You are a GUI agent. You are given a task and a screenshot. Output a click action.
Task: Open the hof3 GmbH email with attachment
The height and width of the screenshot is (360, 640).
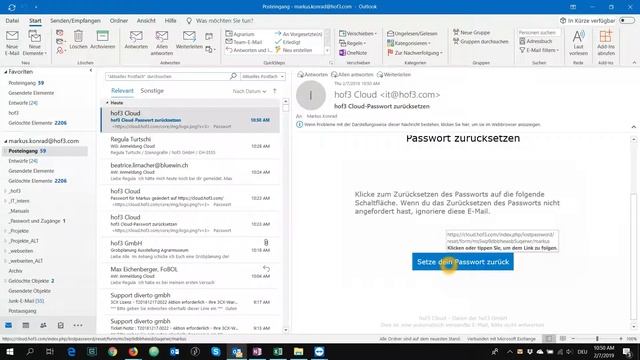point(190,249)
